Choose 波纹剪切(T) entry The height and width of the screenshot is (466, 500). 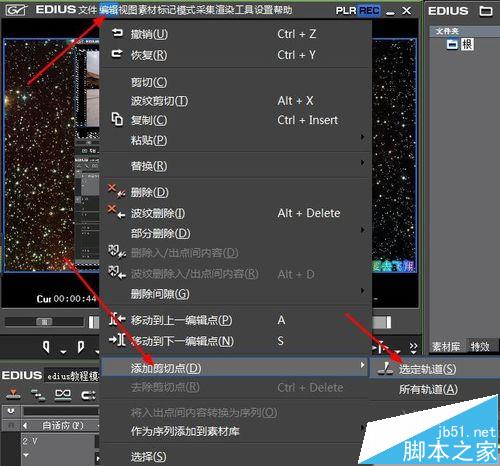coord(235,101)
